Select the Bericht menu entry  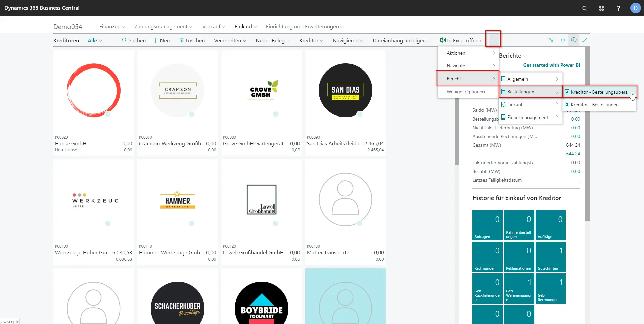click(468, 79)
